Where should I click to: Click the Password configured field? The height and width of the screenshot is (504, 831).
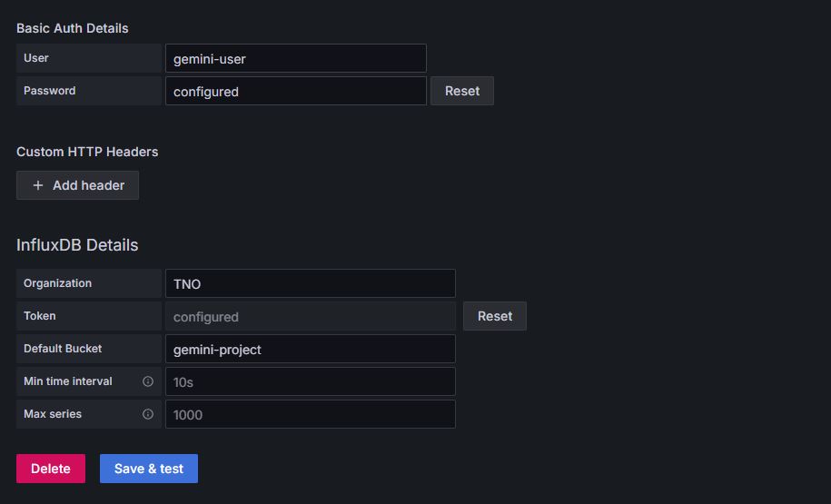pyautogui.click(x=295, y=91)
